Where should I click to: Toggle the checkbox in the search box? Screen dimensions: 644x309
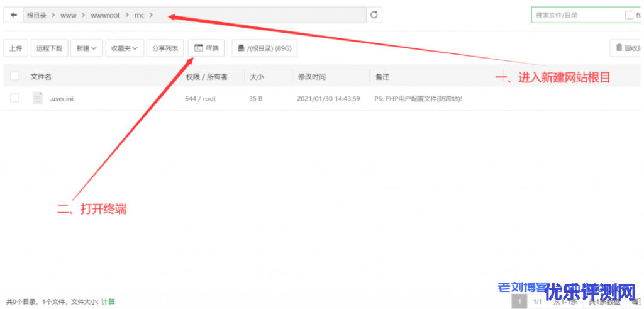click(629, 15)
